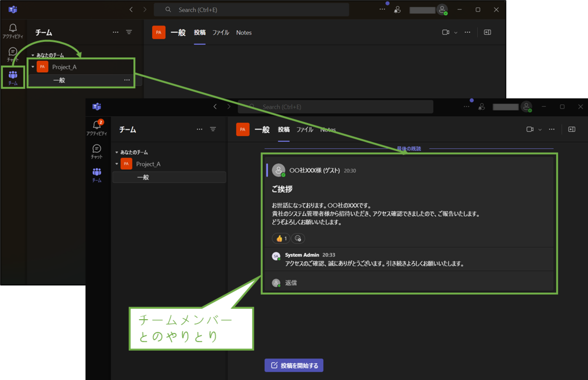Click the 〇〇社XXX様 (ゲスト) sender name

[315, 171]
